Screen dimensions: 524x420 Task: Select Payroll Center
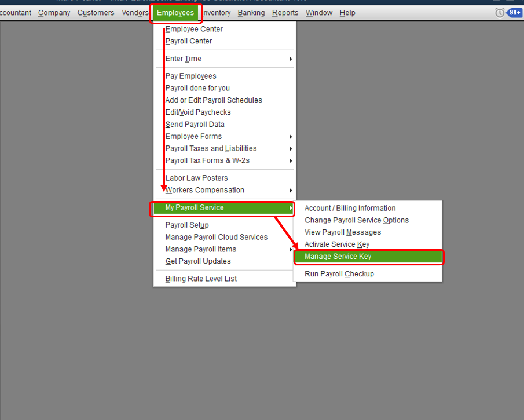point(225,41)
